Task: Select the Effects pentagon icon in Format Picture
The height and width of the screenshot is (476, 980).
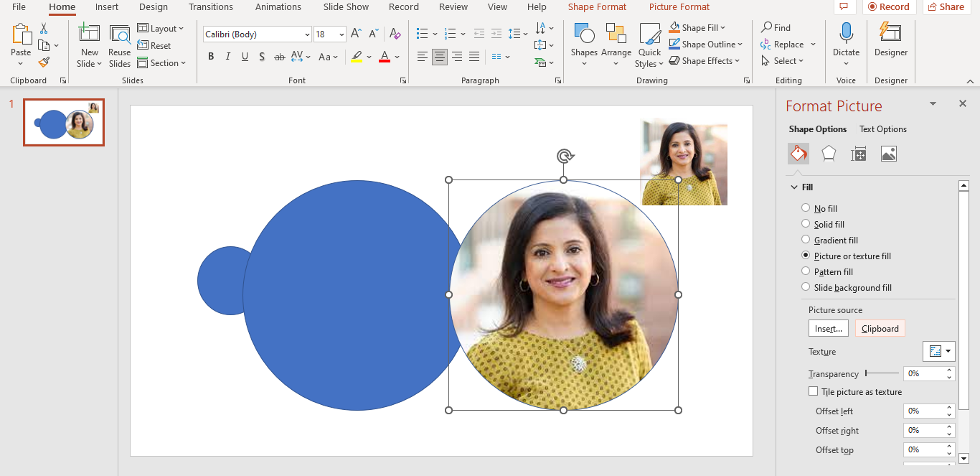Action: (829, 154)
